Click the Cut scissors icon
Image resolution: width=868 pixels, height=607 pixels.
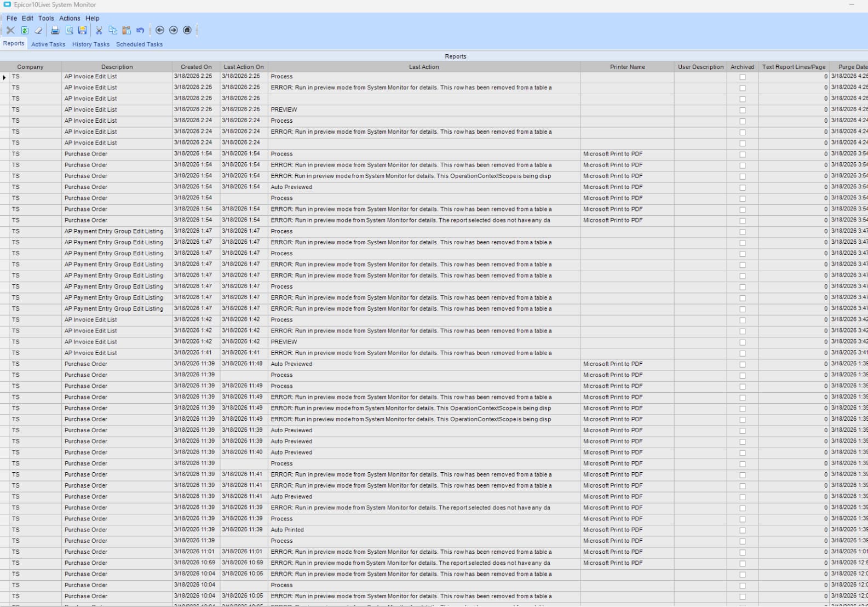99,30
